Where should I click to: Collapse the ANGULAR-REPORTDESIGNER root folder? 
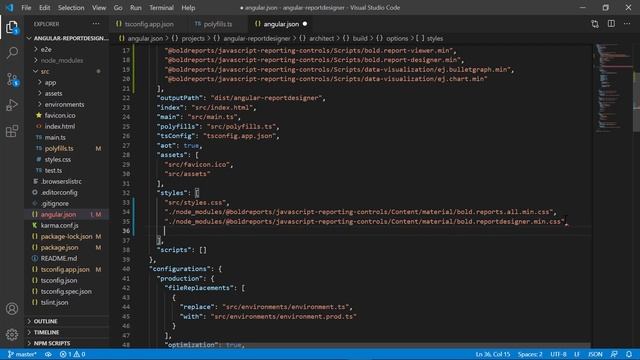coord(68,38)
